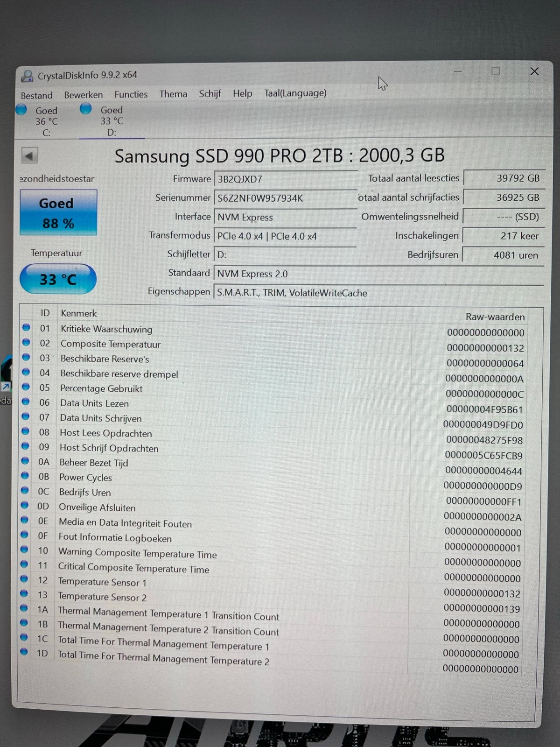Click the blue status orb for drive D:
Screen dimensions: 560x747
(86, 109)
